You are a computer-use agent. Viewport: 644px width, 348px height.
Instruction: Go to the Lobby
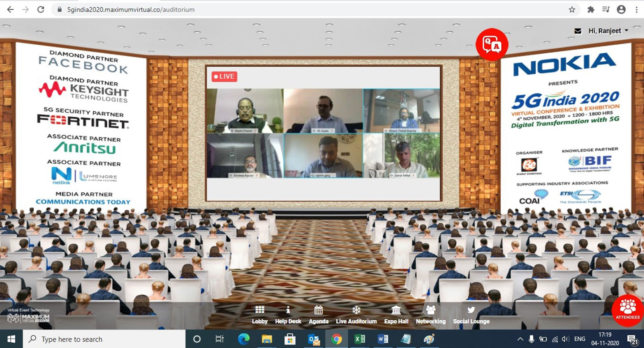(x=259, y=315)
